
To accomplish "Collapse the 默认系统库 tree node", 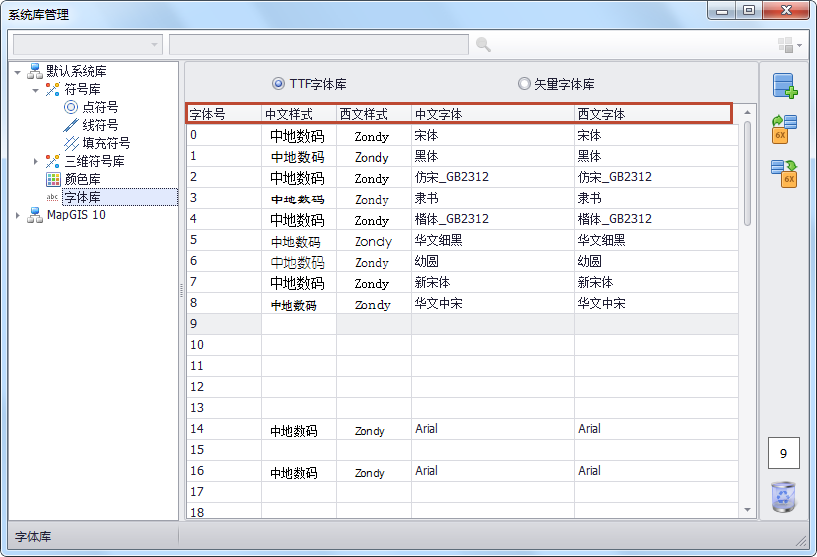I will tap(18, 72).
